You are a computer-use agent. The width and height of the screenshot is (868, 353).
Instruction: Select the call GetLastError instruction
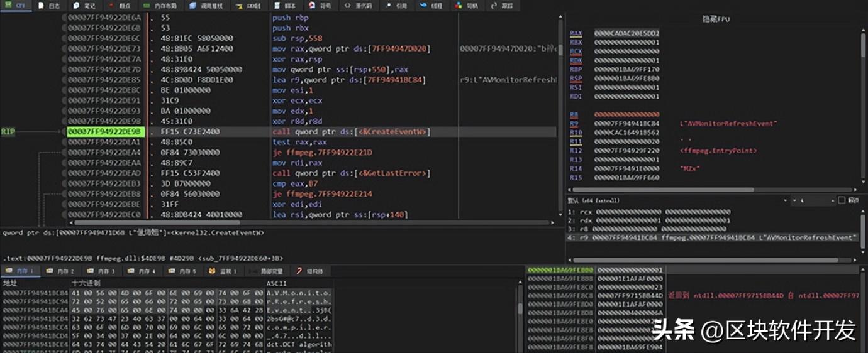coord(351,173)
